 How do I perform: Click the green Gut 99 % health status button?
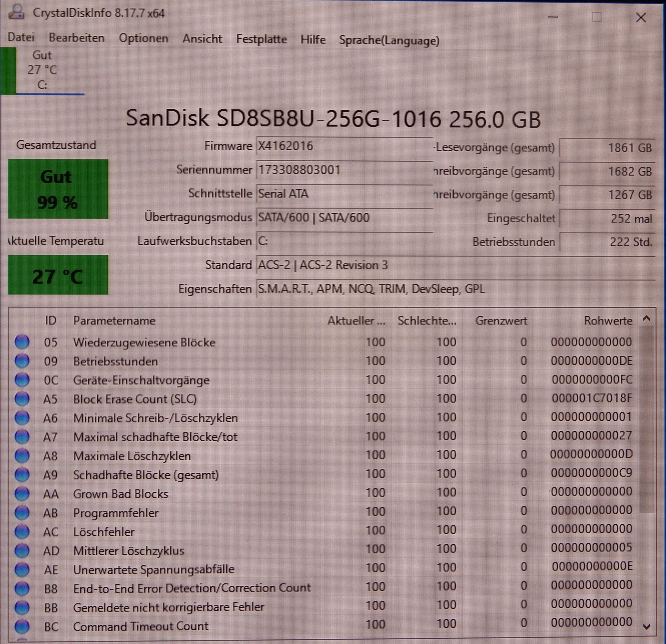[x=58, y=189]
